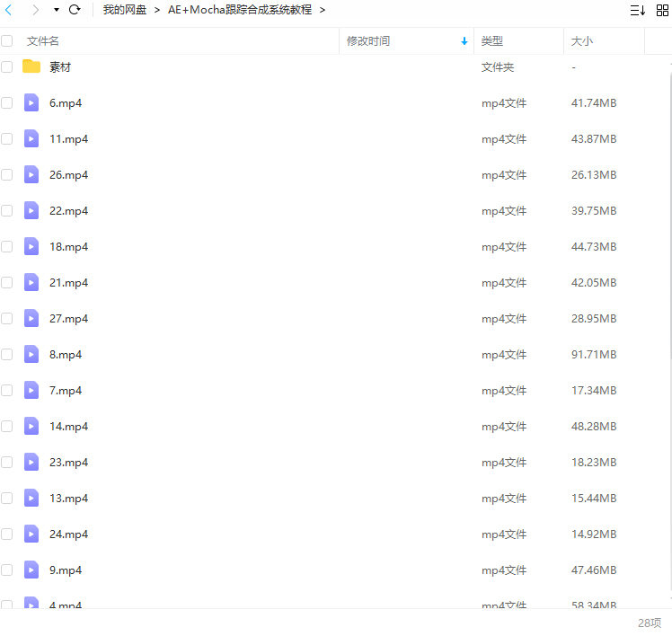This screenshot has width=672, height=636.
Task: Switch to grid view layout
Action: pos(662,10)
